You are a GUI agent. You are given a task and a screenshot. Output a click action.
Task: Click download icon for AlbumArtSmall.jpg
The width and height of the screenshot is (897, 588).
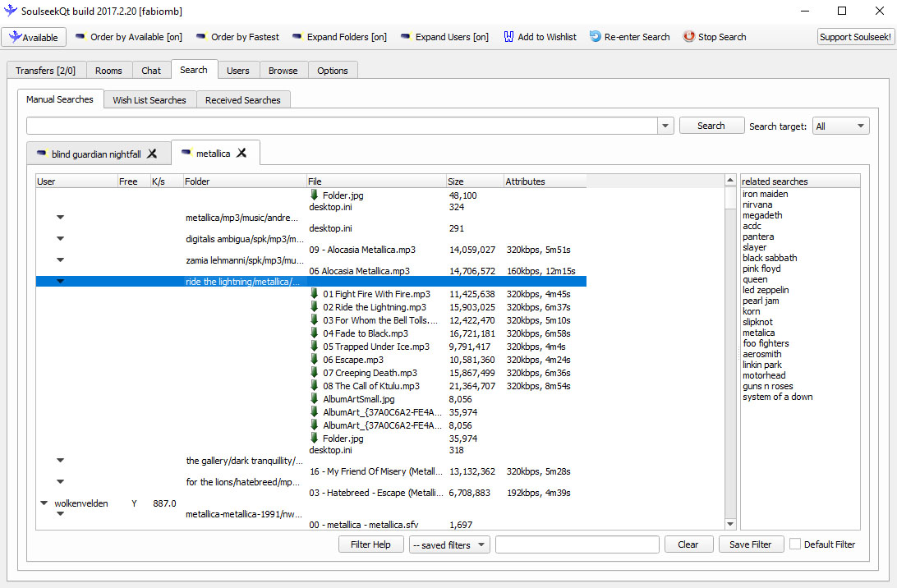314,398
